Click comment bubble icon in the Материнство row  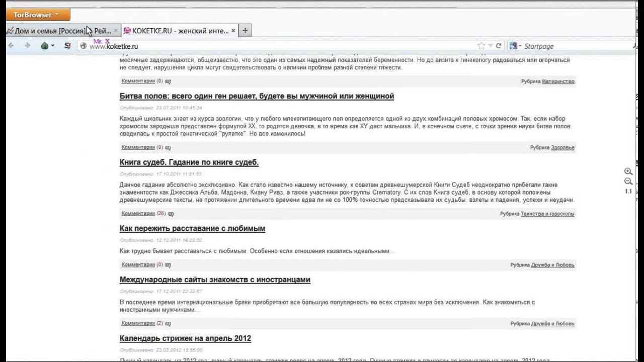click(x=168, y=81)
